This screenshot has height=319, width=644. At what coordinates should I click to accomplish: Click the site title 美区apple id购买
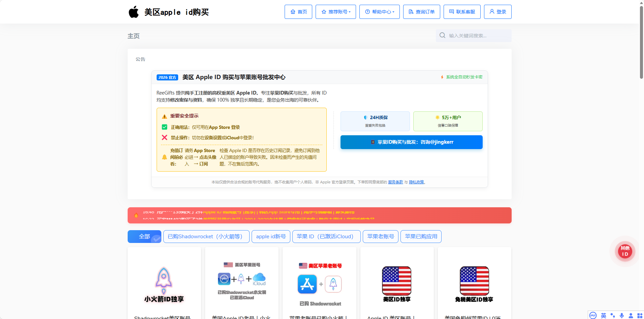pyautogui.click(x=176, y=12)
